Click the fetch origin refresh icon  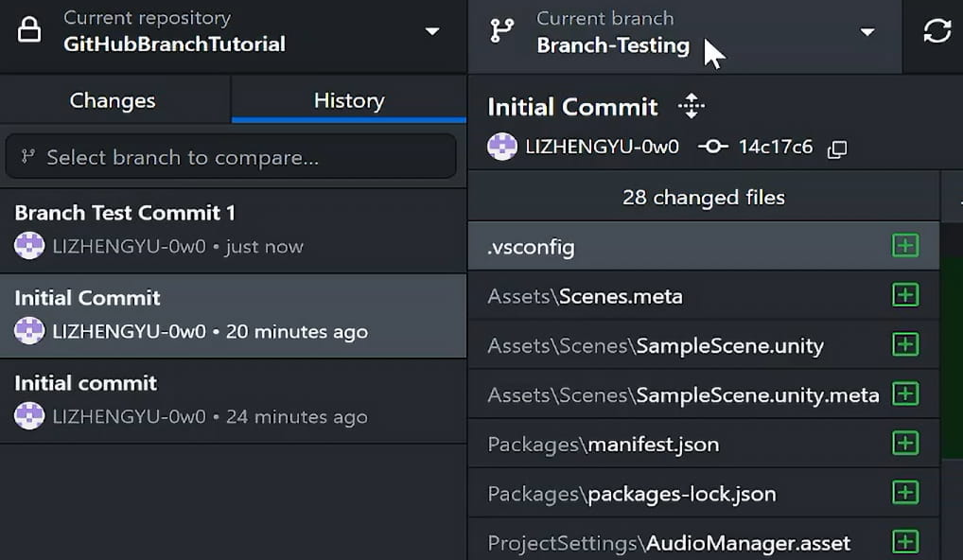(936, 30)
